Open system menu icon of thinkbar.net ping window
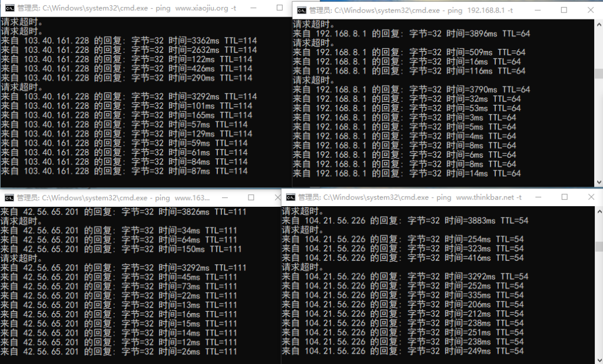 pyautogui.click(x=290, y=197)
